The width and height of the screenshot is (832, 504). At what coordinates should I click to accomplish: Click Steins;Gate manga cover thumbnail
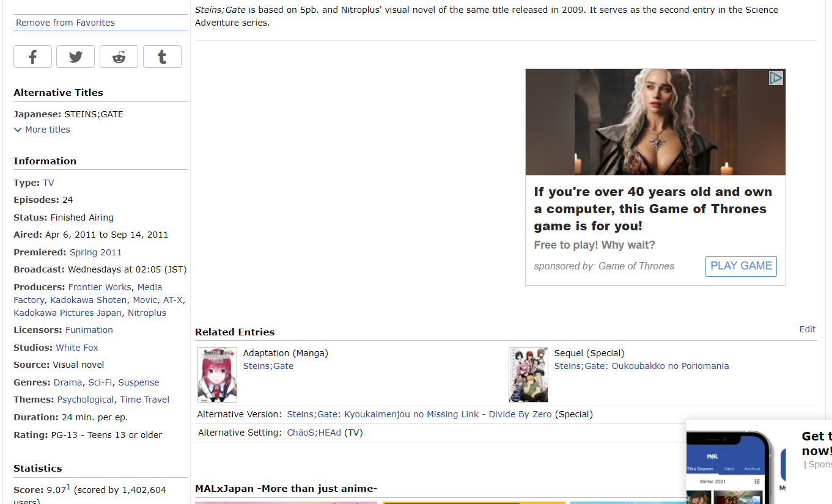click(x=217, y=374)
